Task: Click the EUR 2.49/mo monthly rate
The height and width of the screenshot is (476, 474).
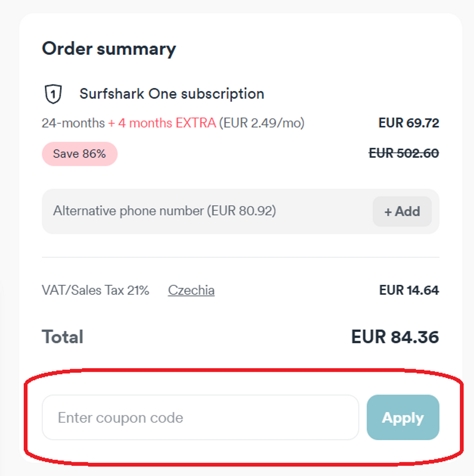Action: pyautogui.click(x=262, y=123)
